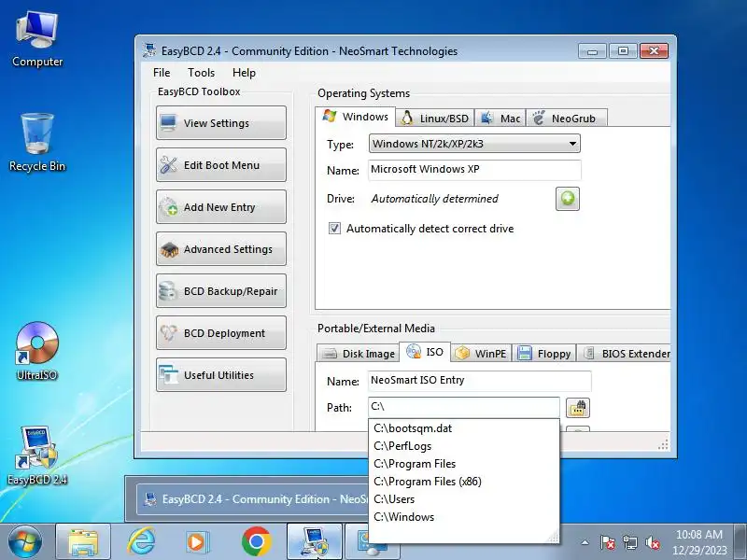Open View Settings in the toolbox
This screenshot has height=560, width=747.
(x=221, y=123)
